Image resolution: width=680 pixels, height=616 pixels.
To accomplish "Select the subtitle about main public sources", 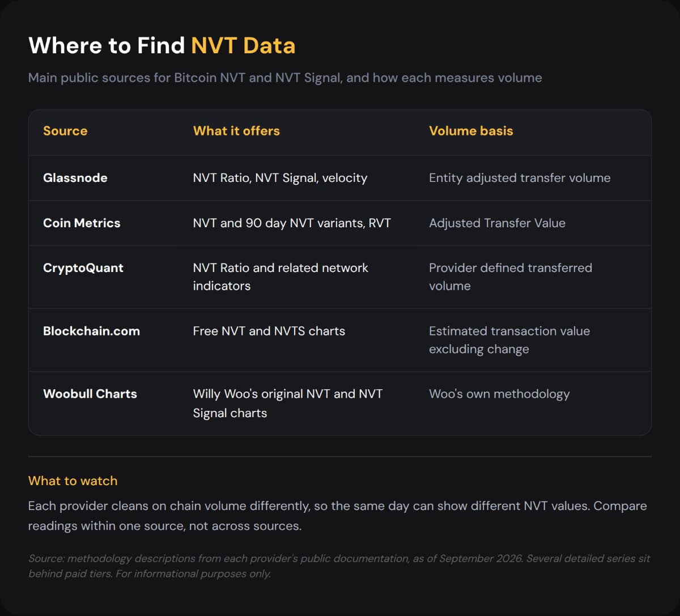I will 285,78.
